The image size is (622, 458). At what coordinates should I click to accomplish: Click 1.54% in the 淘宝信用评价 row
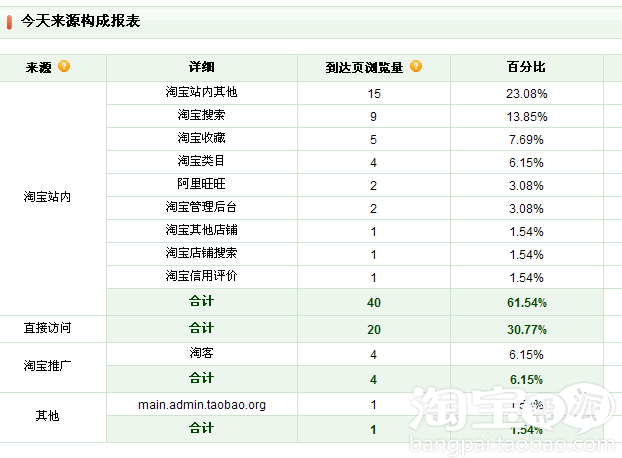coord(526,278)
